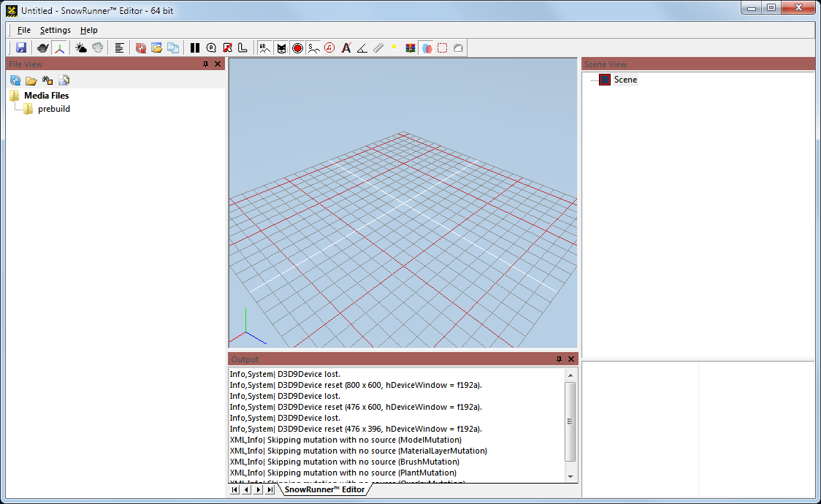This screenshot has height=504, width=821.
Task: Click the yellow light bulb icon
Action: pyautogui.click(x=394, y=48)
